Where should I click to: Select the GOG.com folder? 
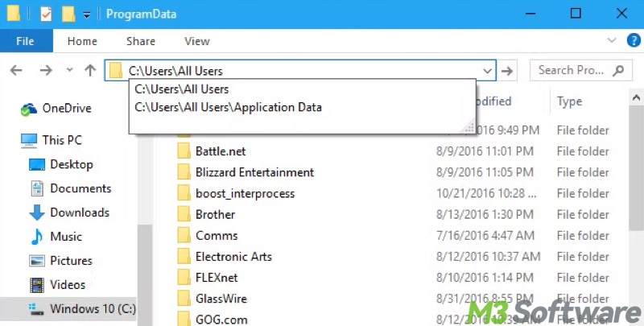click(x=221, y=320)
